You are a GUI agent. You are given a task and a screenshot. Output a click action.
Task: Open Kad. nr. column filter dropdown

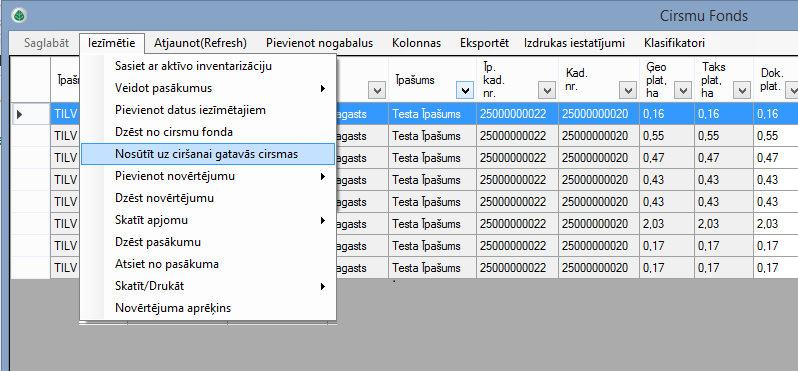628,91
